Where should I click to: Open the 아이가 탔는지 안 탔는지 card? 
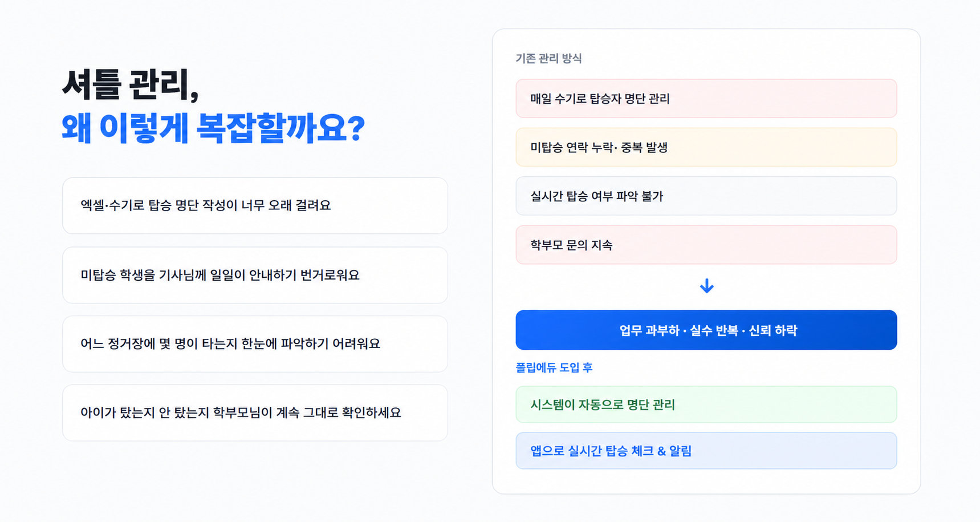click(x=255, y=412)
